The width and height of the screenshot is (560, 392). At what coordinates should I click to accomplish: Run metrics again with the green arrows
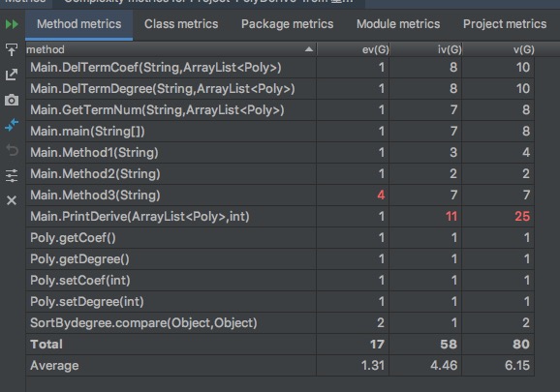coord(12,24)
